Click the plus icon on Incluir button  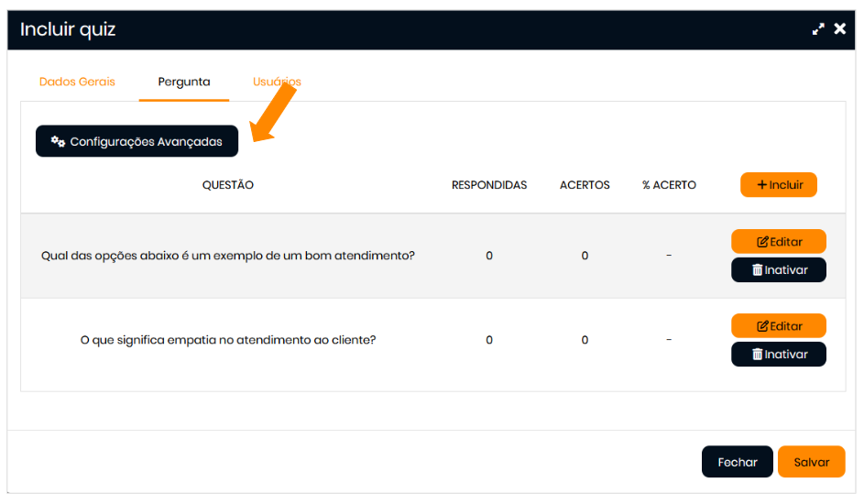tap(761, 185)
